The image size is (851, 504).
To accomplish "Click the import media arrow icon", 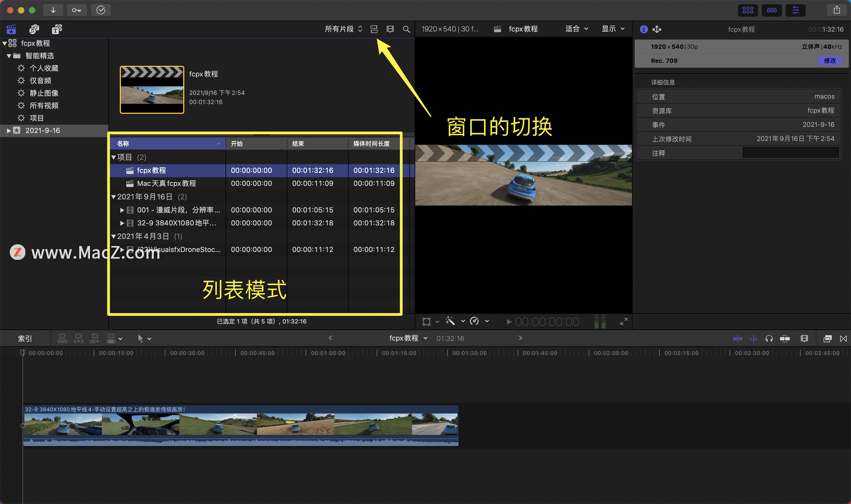I will [x=53, y=10].
